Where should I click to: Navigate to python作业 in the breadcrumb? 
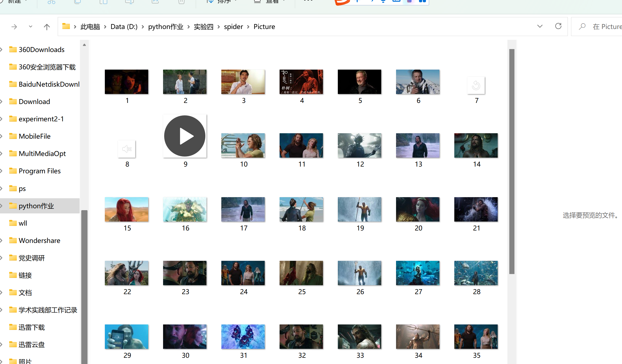click(166, 27)
